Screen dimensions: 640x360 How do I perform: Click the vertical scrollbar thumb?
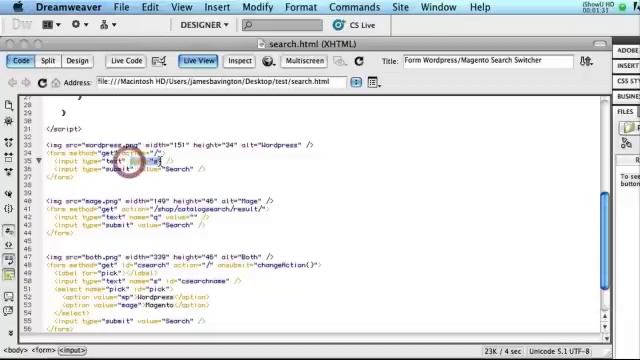604,241
